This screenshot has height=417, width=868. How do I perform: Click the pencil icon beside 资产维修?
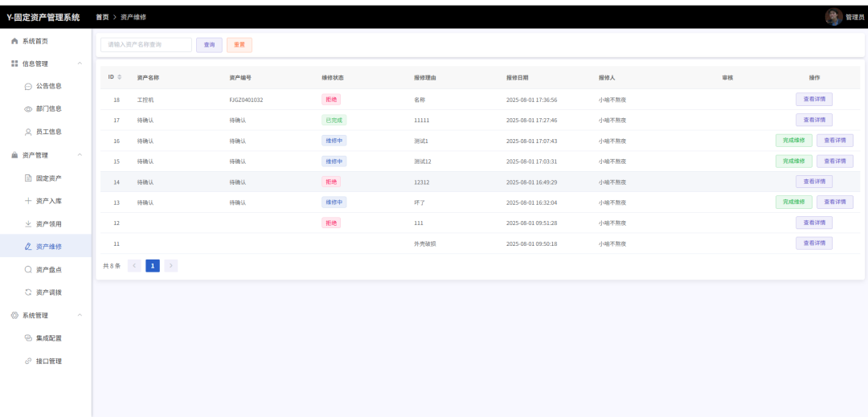pyautogui.click(x=28, y=247)
